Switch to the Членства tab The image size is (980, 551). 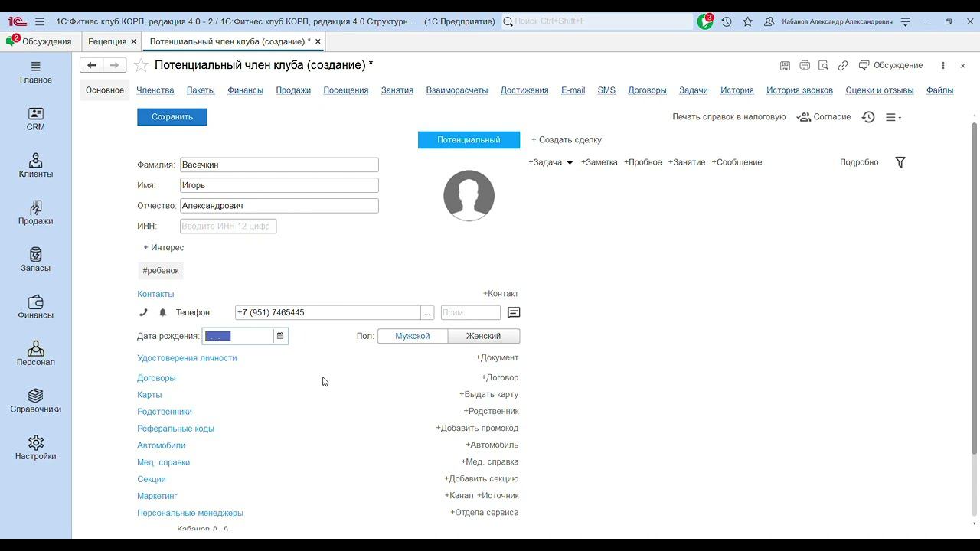[x=155, y=90]
